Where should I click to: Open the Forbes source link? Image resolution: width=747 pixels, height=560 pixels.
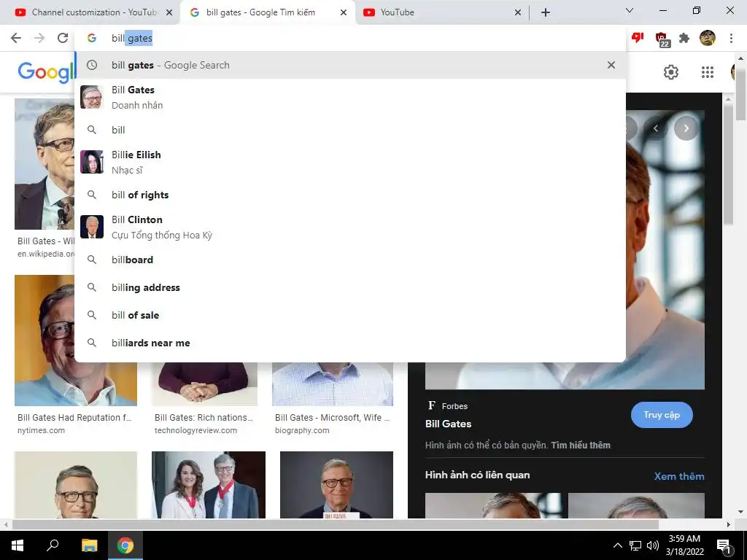click(448, 405)
